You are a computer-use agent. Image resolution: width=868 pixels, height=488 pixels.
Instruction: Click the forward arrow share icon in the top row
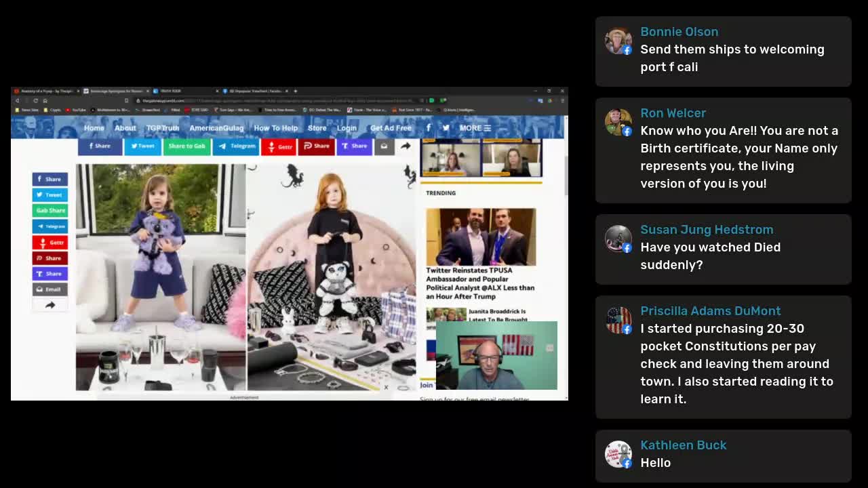(406, 146)
